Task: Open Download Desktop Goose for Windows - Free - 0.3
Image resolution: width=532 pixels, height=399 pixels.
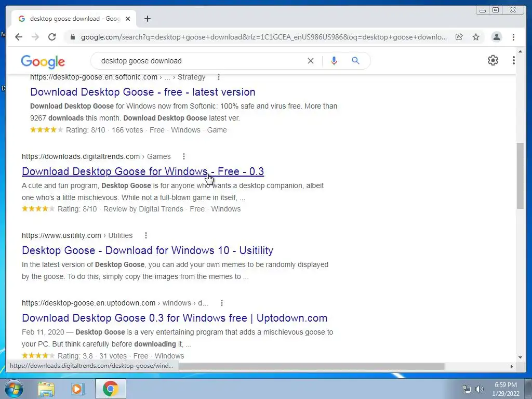Action: pyautogui.click(x=143, y=171)
